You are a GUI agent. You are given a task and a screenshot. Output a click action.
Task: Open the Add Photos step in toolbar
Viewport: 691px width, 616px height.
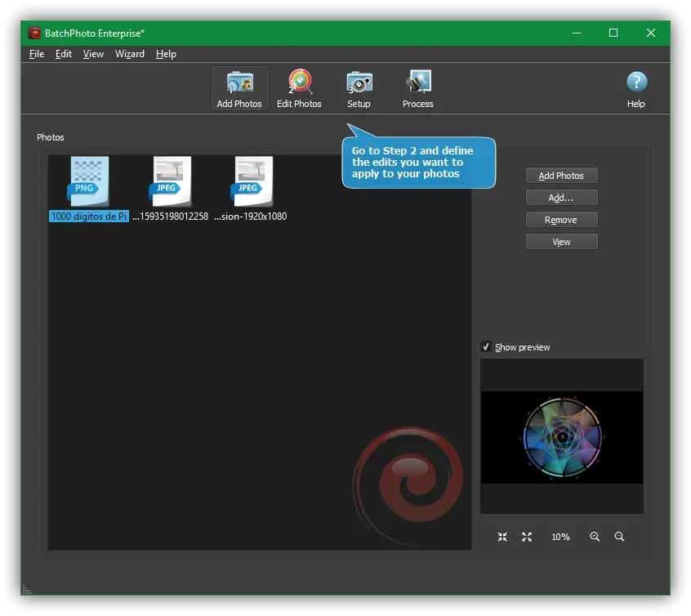[x=239, y=89]
